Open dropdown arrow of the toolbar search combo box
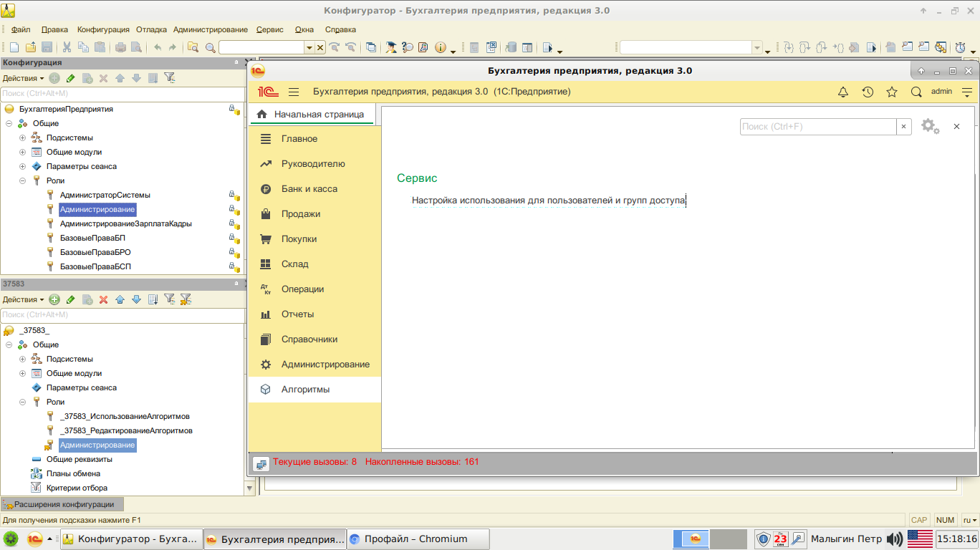 click(309, 47)
